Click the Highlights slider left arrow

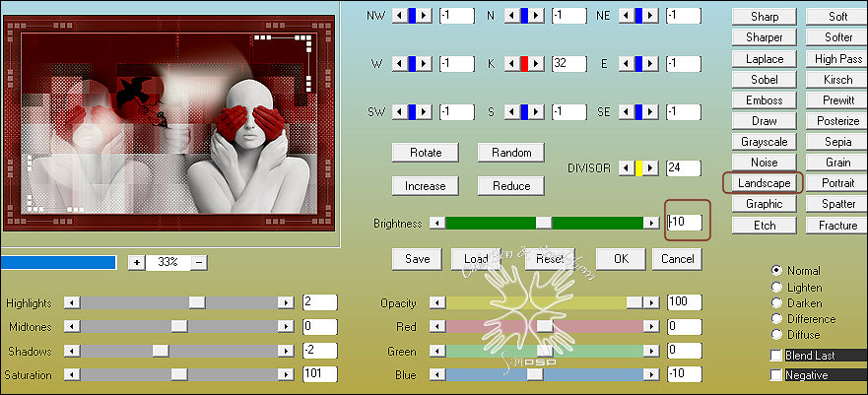pos(71,302)
